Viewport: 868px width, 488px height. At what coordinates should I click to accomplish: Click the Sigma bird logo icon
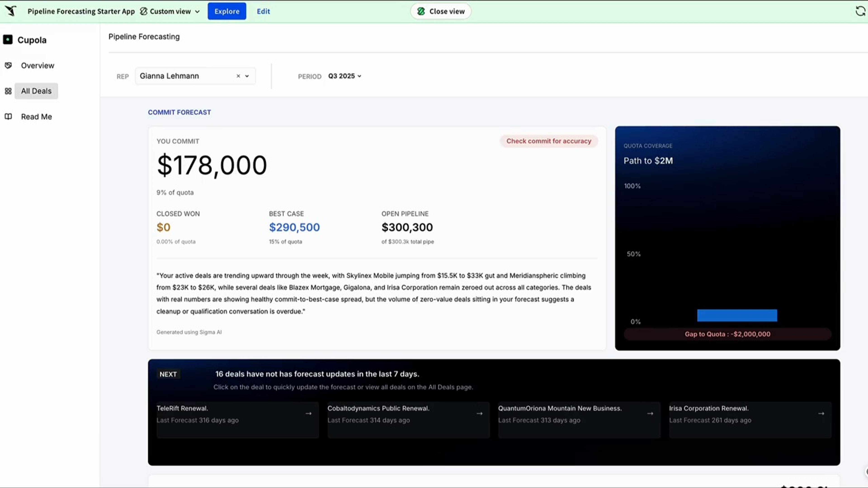point(11,11)
